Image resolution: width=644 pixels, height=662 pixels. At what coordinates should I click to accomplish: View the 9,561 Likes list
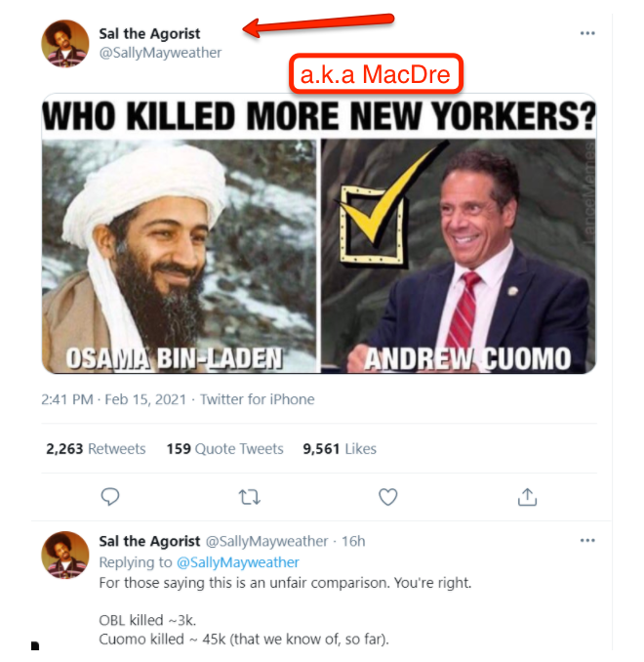tap(340, 449)
